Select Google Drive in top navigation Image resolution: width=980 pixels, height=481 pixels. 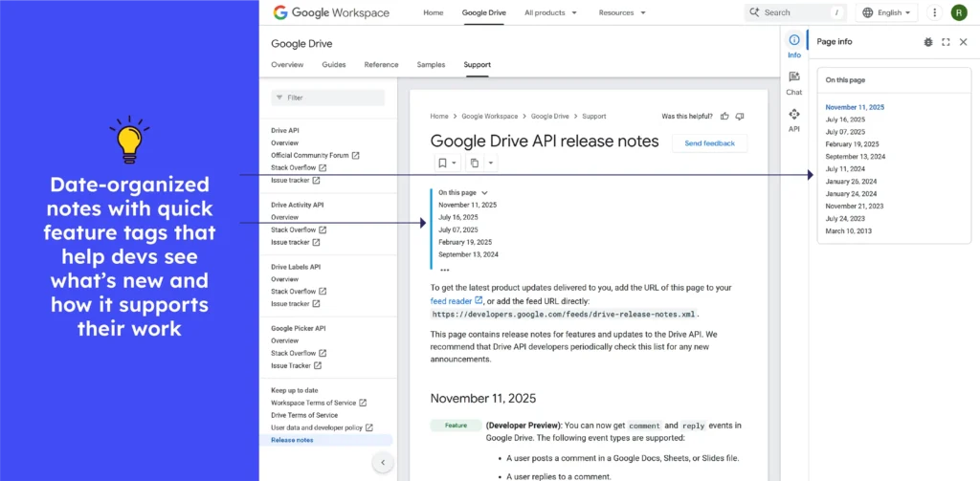point(483,12)
